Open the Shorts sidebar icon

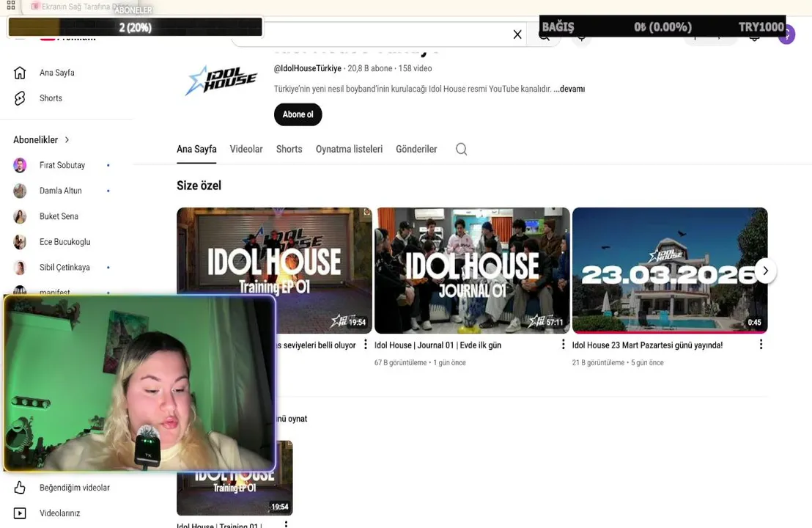click(x=20, y=98)
